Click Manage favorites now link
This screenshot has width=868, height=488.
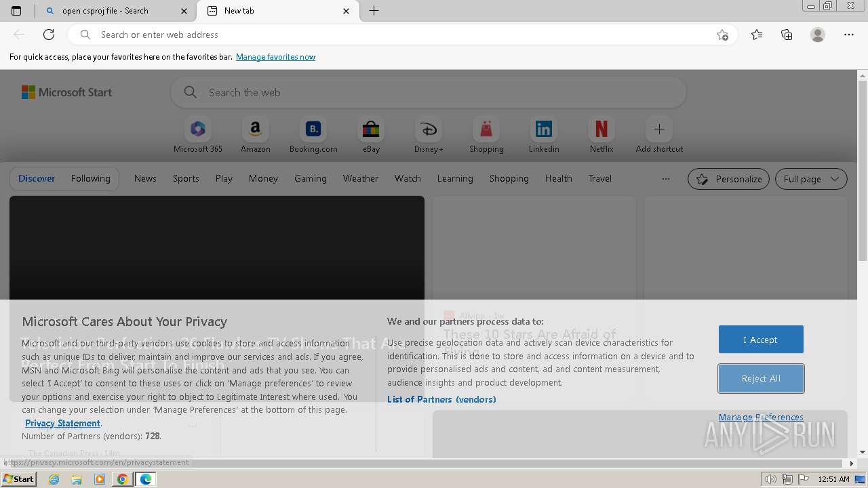(275, 57)
